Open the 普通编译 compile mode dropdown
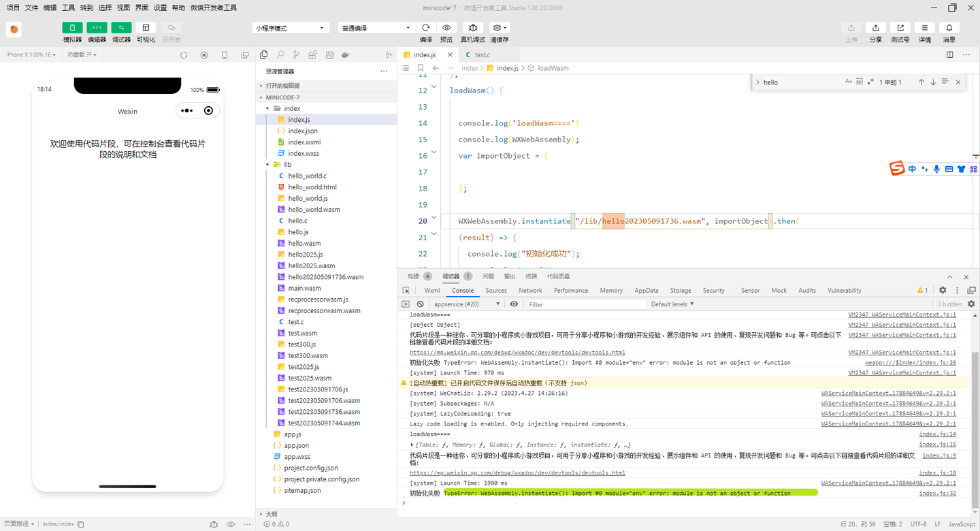This screenshot has width=980, height=531. coord(374,27)
